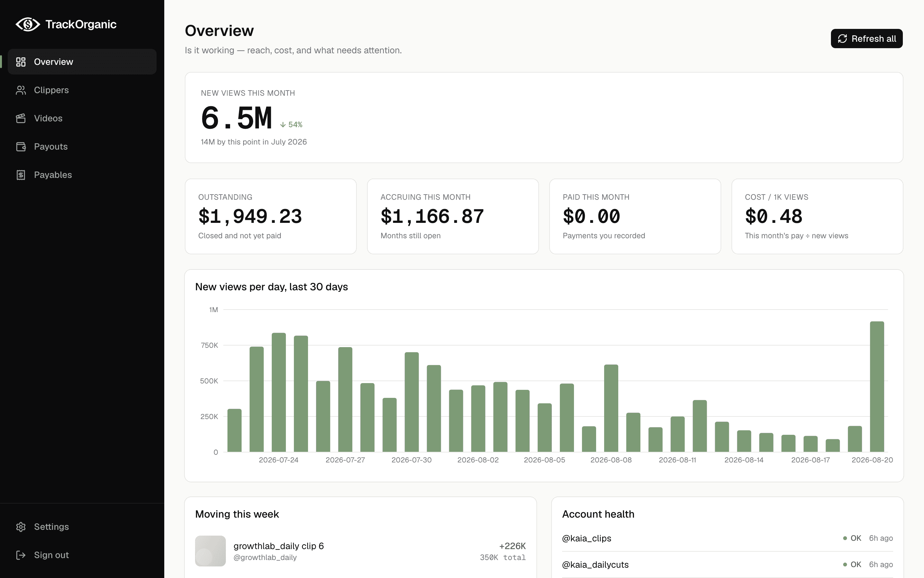
Task: Click the 'New views per day, last 30 days' heading
Action: (271, 287)
